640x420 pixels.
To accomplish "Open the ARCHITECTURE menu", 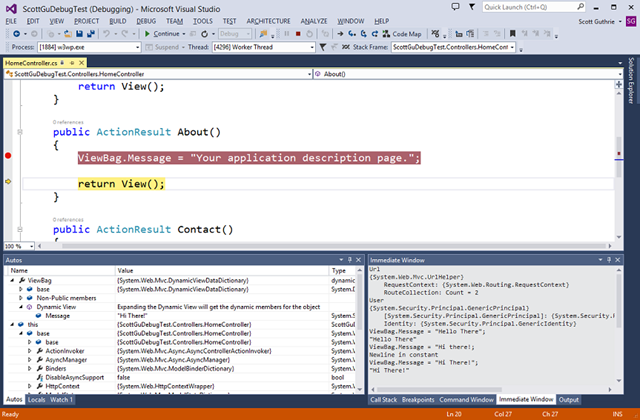I will coord(268,21).
